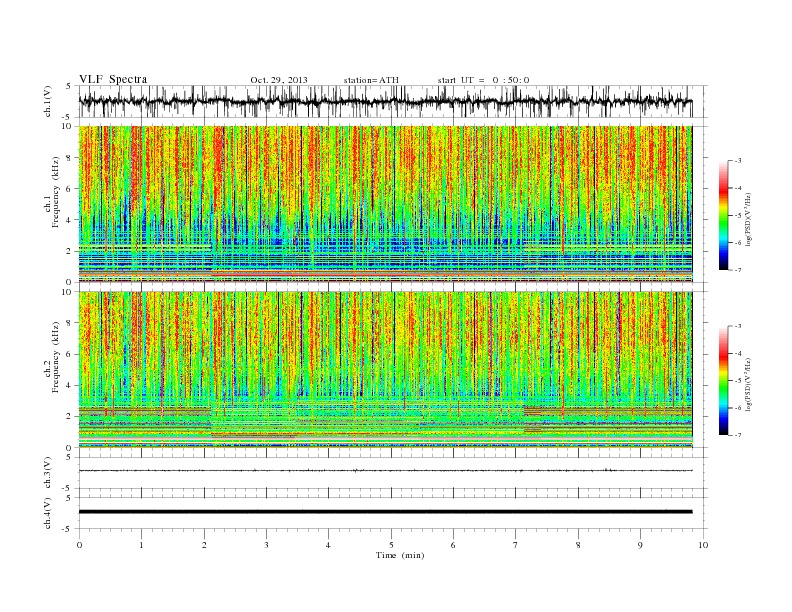Click the log(PSD) label next to ch.2 color bar
The image size is (792, 612).
tap(749, 384)
